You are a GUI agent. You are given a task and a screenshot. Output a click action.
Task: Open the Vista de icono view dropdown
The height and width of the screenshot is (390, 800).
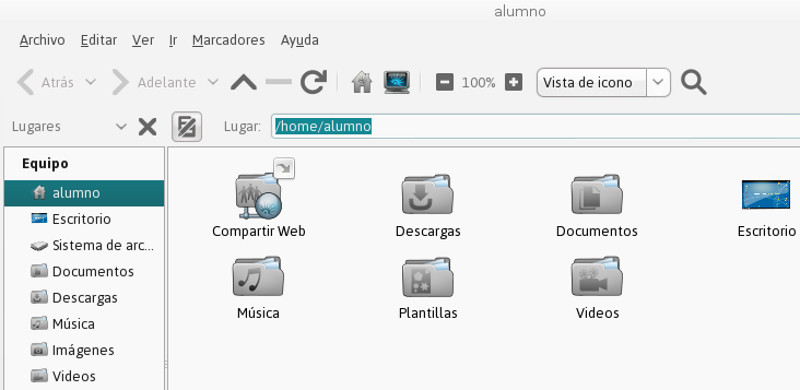tap(604, 82)
